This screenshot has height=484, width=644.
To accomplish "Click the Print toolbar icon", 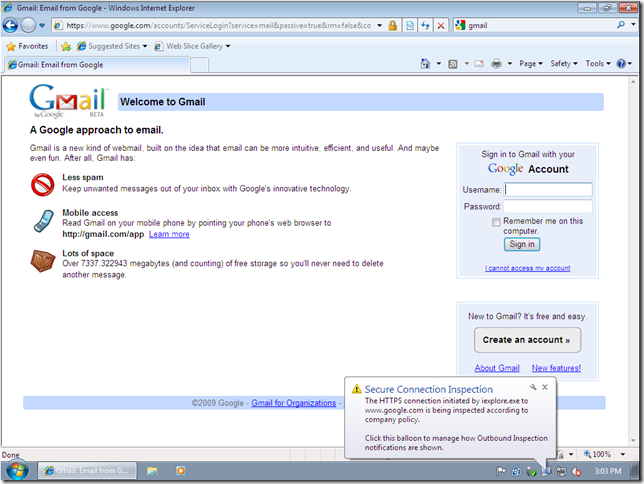I will (497, 64).
